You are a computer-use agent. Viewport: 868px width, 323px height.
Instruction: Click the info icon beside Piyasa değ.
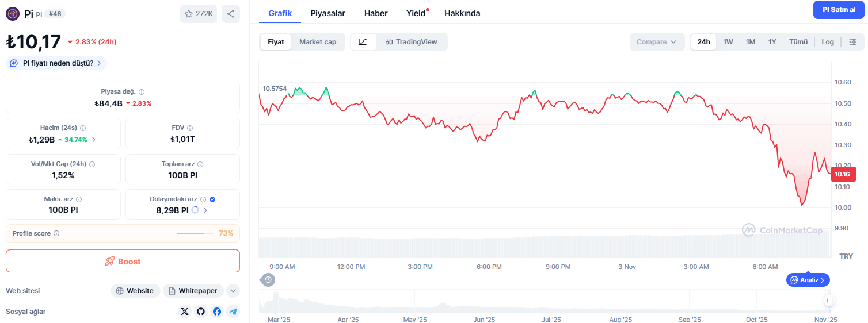click(142, 92)
